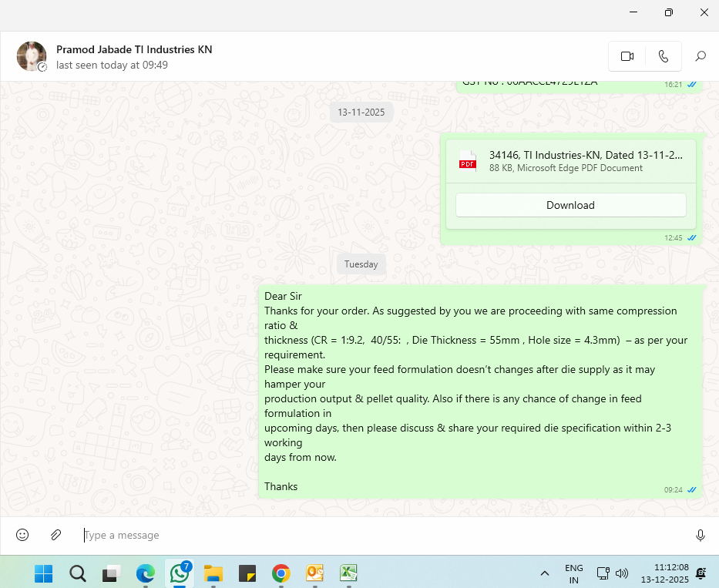Record a voice message with microphone
The image size is (719, 588).
tap(700, 535)
